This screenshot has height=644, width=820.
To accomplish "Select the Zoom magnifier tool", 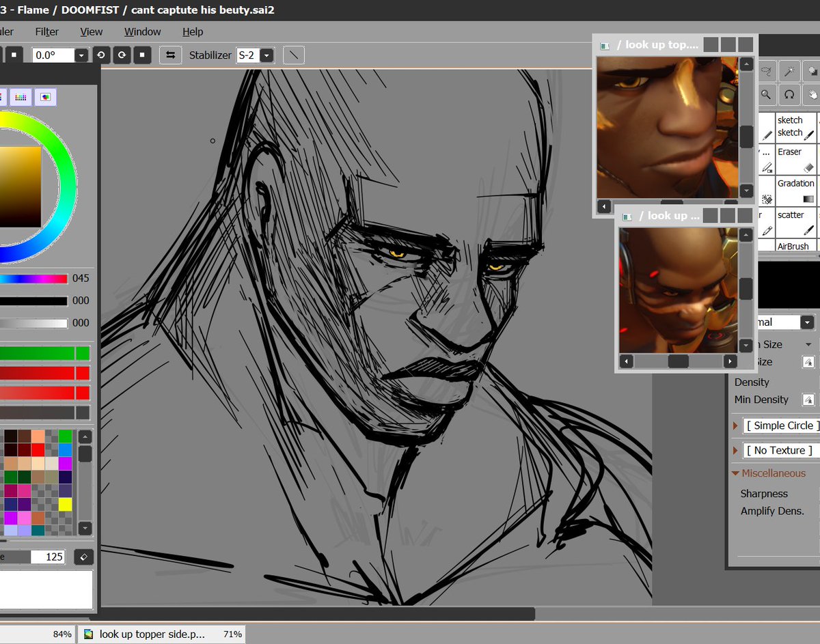I will [x=767, y=94].
